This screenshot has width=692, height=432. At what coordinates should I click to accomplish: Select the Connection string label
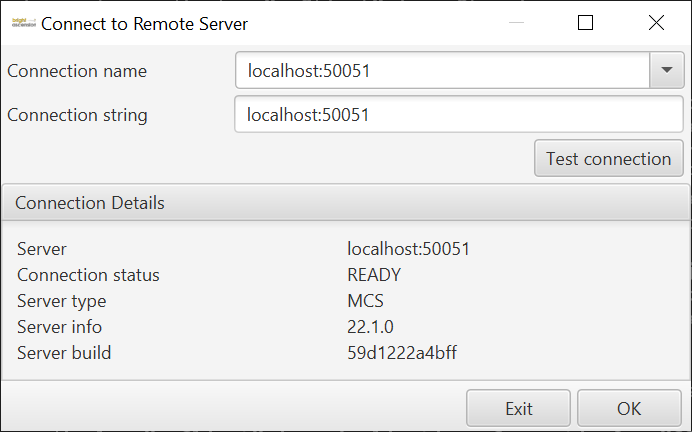(77, 115)
